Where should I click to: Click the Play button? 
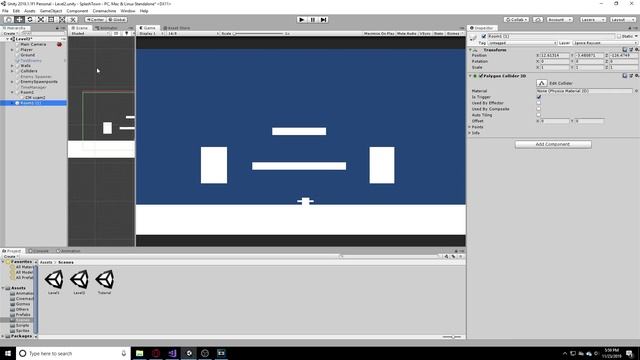(302, 20)
